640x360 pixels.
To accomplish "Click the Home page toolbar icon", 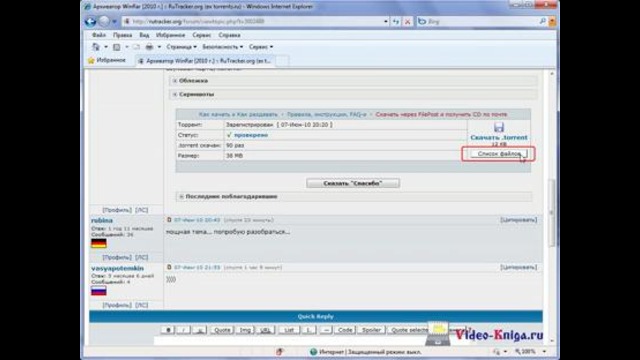I will 96,47.
